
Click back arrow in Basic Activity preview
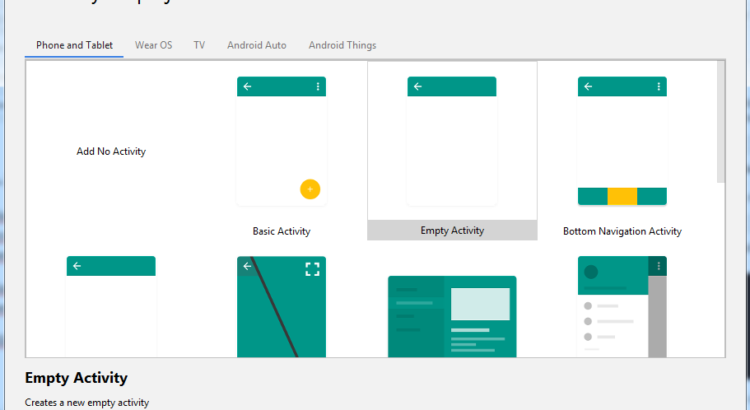coord(247,87)
